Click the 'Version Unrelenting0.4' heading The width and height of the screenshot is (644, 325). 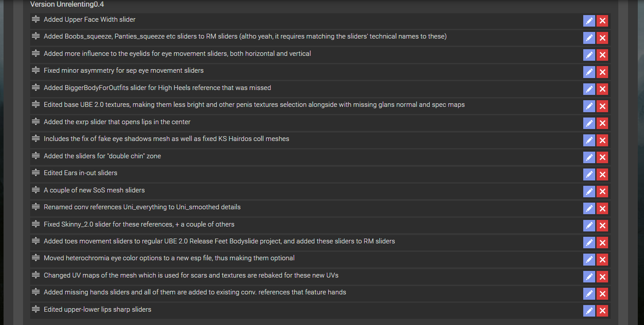(x=67, y=4)
